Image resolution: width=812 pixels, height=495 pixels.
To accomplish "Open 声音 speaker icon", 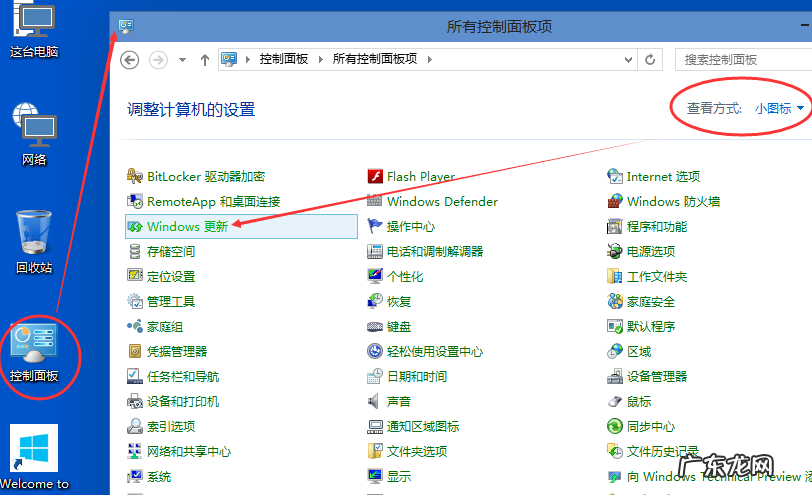I will (373, 401).
